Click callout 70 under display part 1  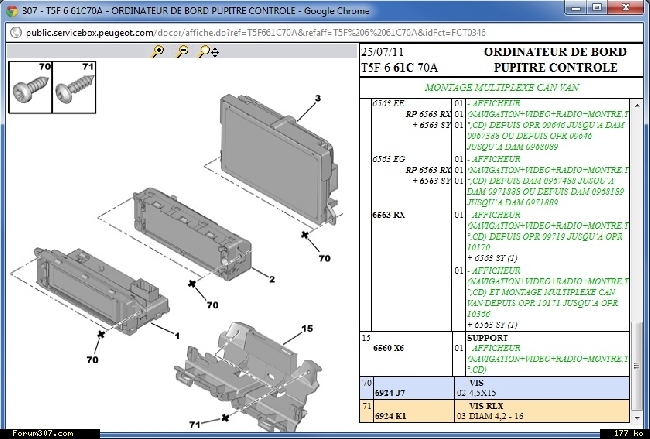92,359
